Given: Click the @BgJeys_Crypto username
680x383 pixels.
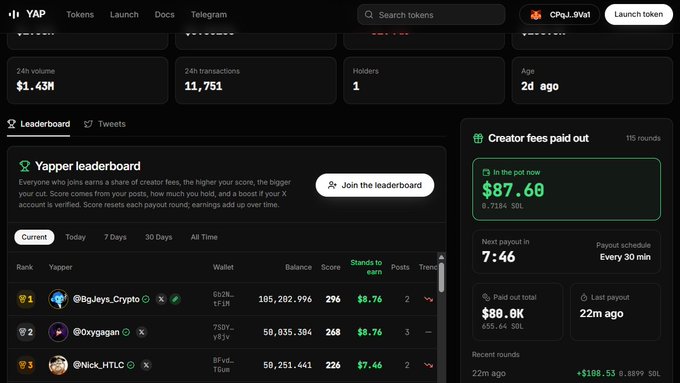Looking at the screenshot, I should coord(106,299).
